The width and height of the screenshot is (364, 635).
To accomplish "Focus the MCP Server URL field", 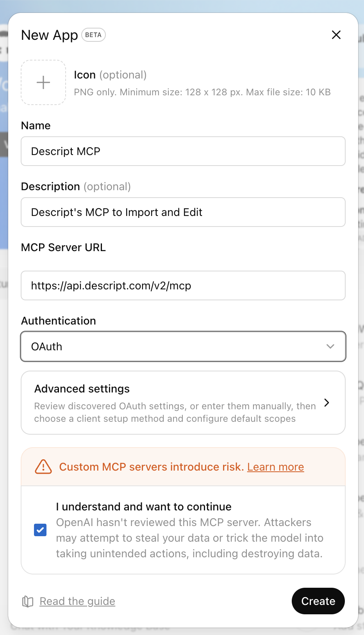I will pos(183,285).
